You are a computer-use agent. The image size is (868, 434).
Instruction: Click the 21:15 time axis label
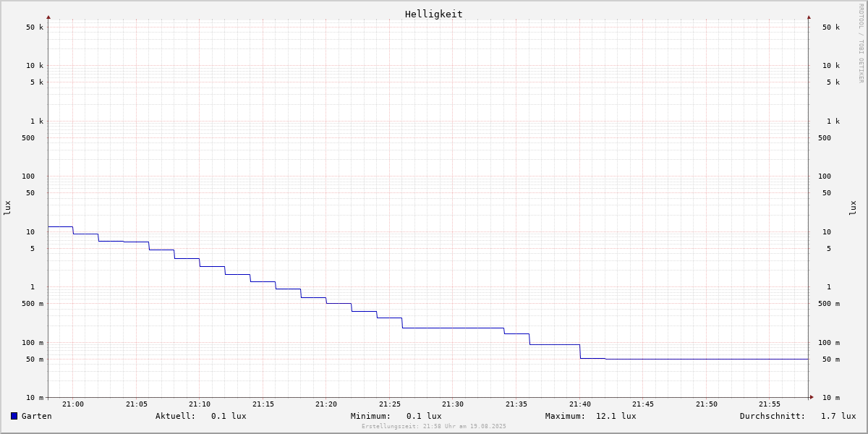point(263,404)
